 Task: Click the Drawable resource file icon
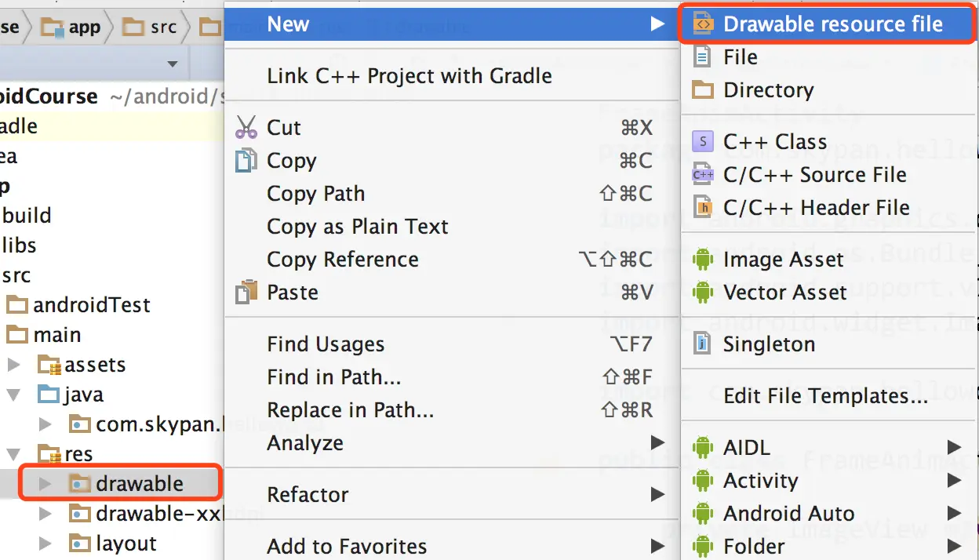pos(704,24)
